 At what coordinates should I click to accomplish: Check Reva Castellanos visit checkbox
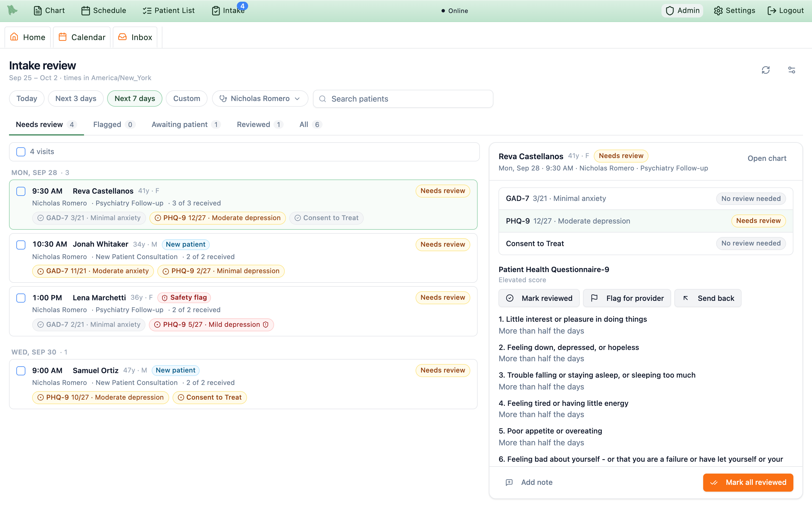(x=21, y=191)
